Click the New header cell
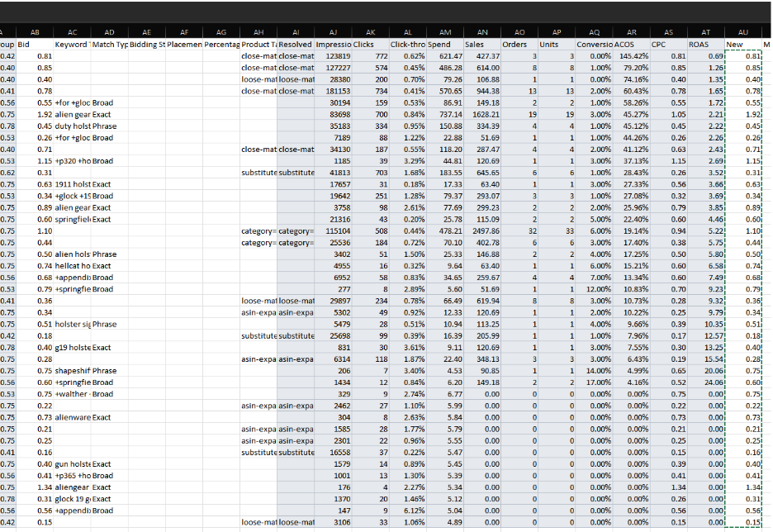 tap(743, 45)
